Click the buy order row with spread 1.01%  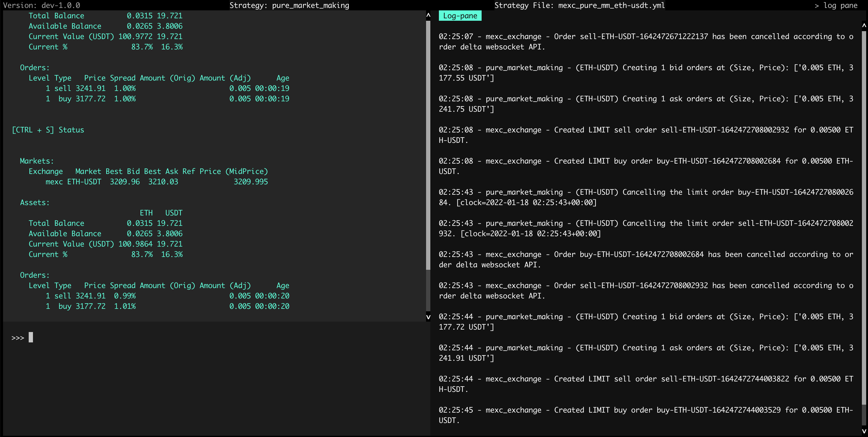point(168,306)
